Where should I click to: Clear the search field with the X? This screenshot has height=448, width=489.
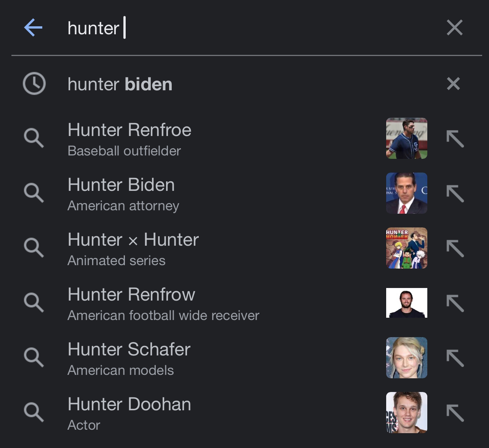[x=454, y=28]
